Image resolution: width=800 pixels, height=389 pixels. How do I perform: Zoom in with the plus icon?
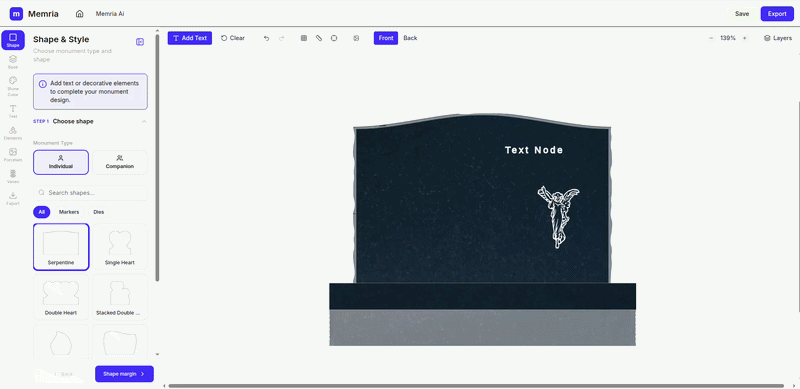point(744,38)
